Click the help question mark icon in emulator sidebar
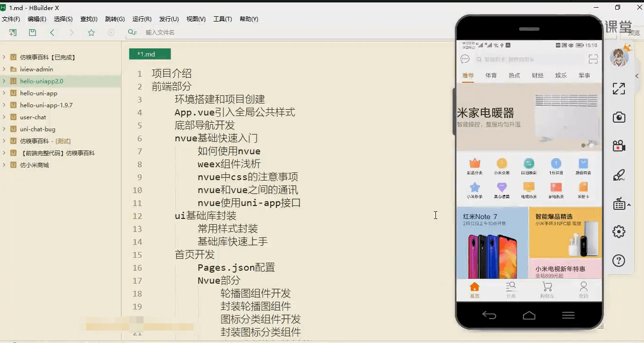Image resolution: width=644 pixels, height=343 pixels. 619,261
